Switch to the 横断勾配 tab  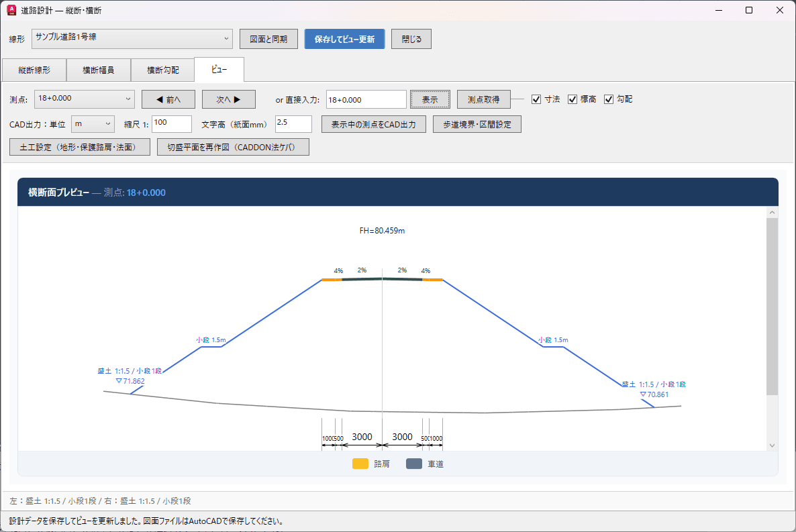(x=162, y=70)
